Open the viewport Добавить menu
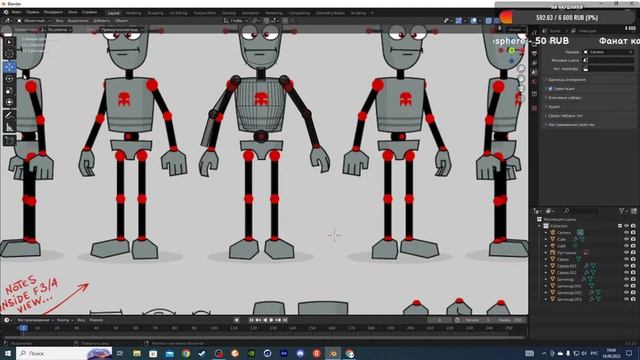The image size is (640, 360). tap(102, 20)
